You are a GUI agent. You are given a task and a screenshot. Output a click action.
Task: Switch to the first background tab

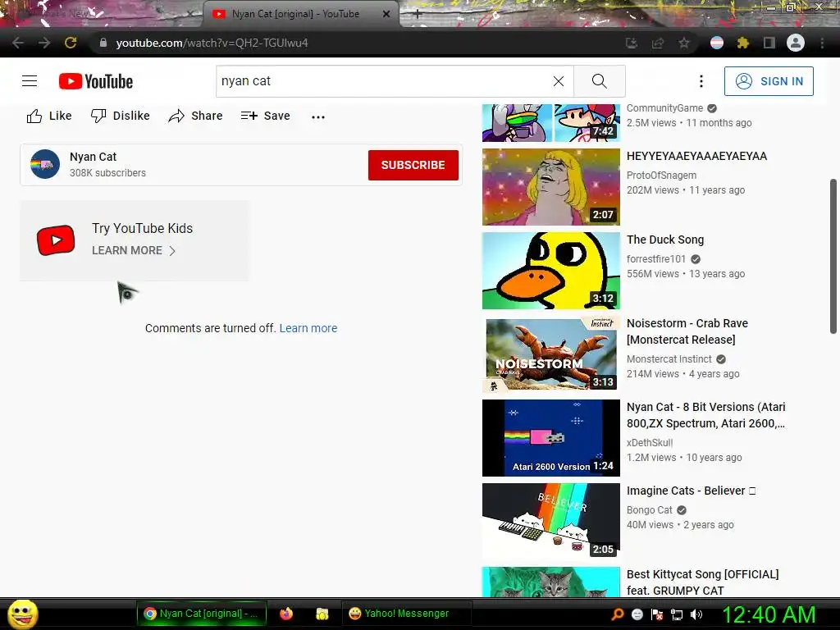coord(102,14)
